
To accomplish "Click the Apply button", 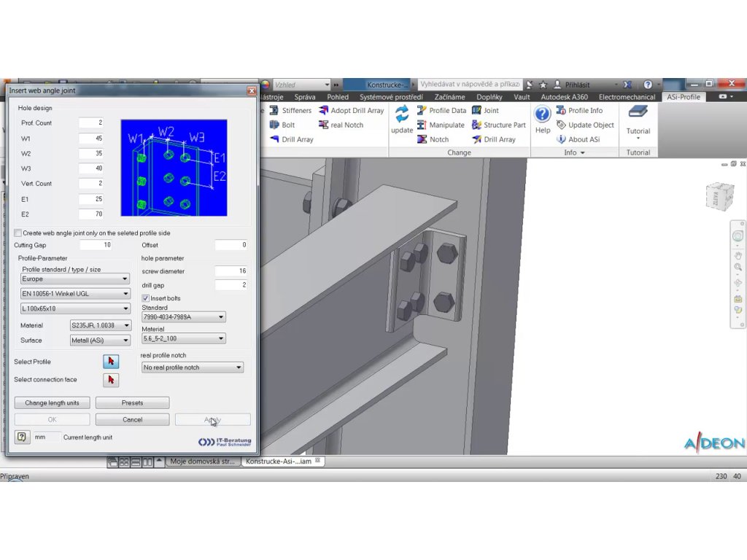I will click(212, 419).
